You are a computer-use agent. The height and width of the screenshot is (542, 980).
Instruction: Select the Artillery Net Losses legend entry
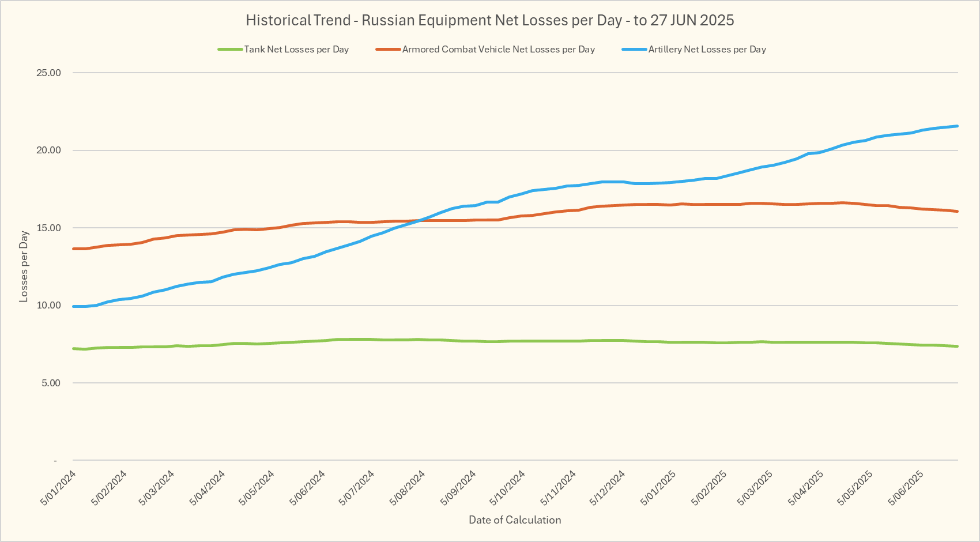click(x=707, y=50)
